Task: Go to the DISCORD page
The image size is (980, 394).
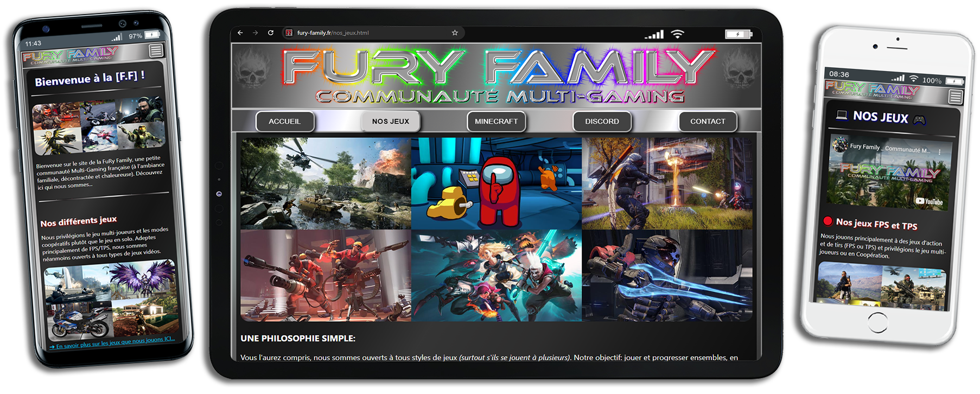Action: [x=602, y=122]
